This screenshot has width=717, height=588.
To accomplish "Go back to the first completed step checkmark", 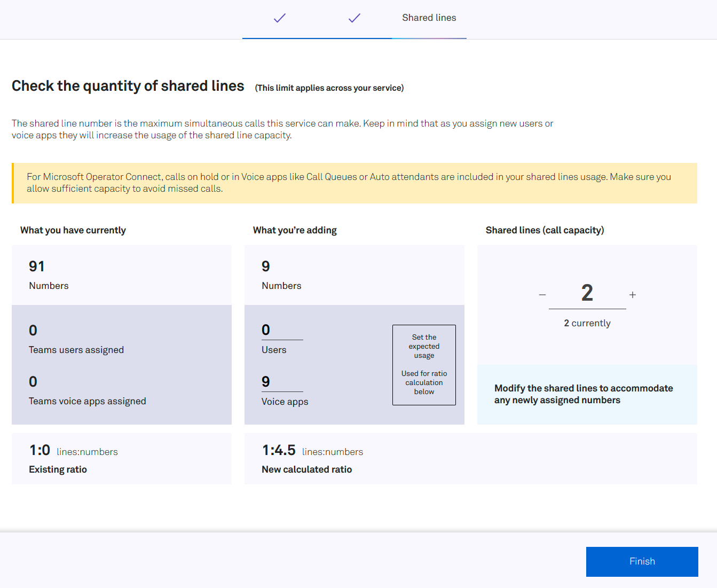I will coord(280,18).
